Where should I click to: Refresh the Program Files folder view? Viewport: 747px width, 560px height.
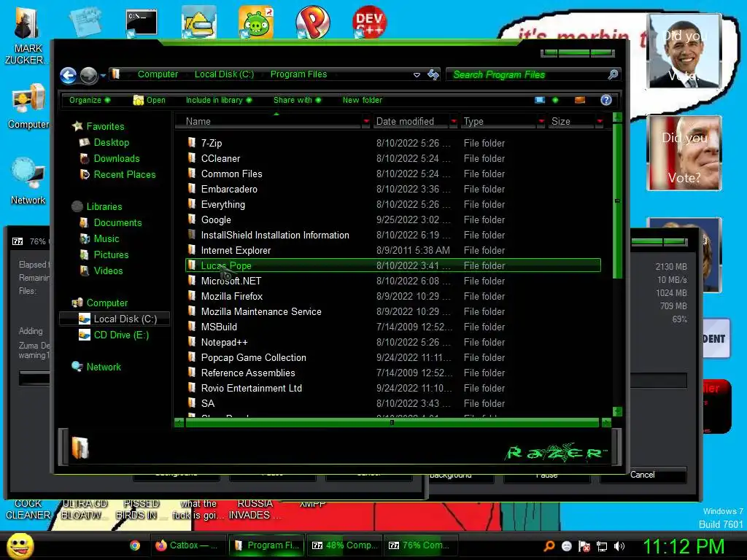pos(433,74)
